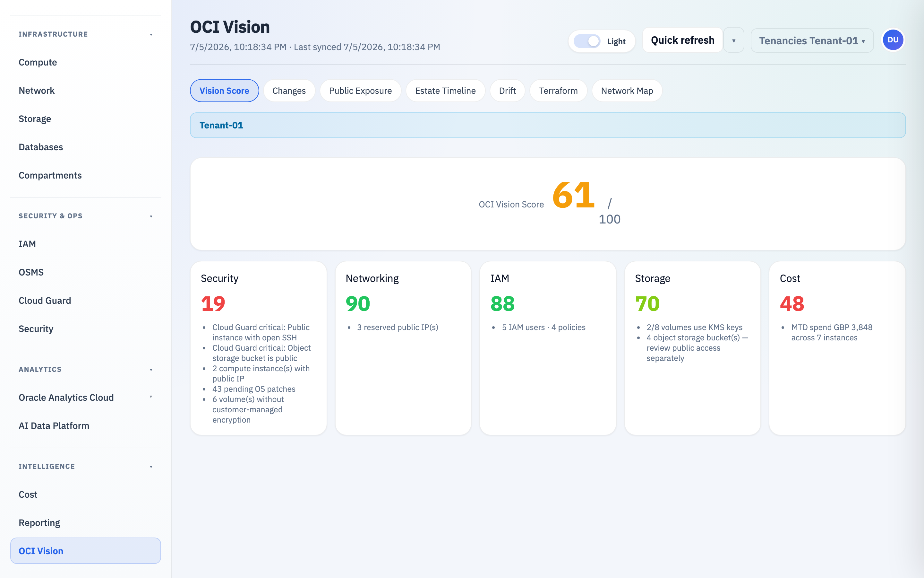Collapse the Analytics sidebar section
Viewport: 924px width, 578px height.
click(151, 370)
